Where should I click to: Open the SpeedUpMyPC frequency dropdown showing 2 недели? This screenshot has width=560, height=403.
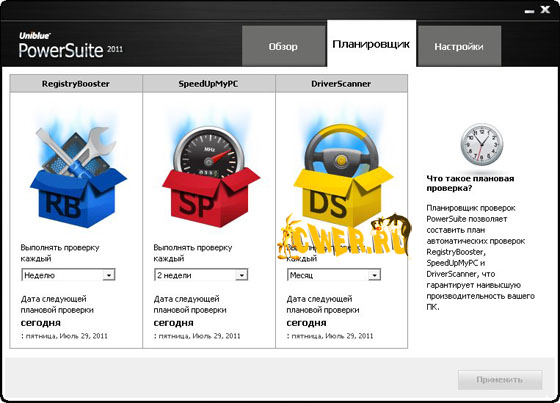coord(201,275)
